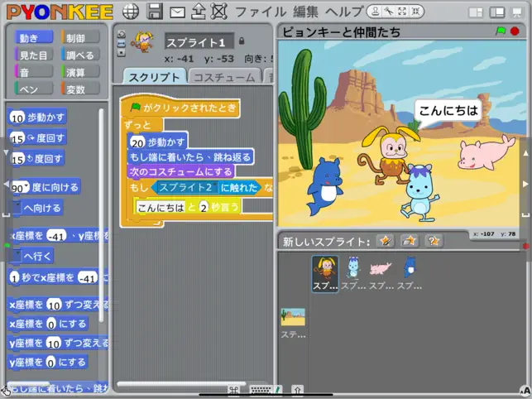This screenshot has height=399, width=532.
Task: Click the scripts area horizontal scrollbar
Action: 181,384
